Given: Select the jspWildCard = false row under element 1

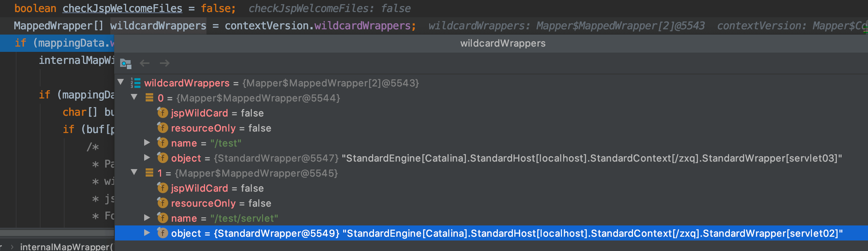Looking at the screenshot, I should click(491, 188).
